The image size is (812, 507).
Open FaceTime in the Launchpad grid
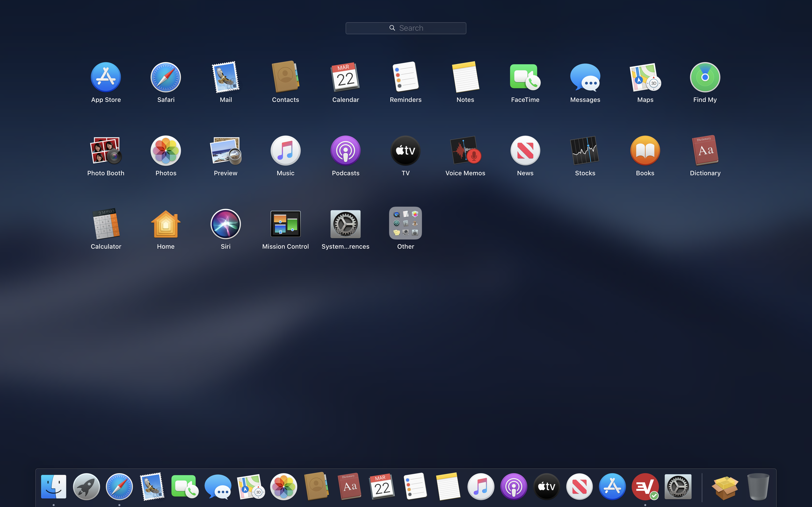click(x=525, y=77)
